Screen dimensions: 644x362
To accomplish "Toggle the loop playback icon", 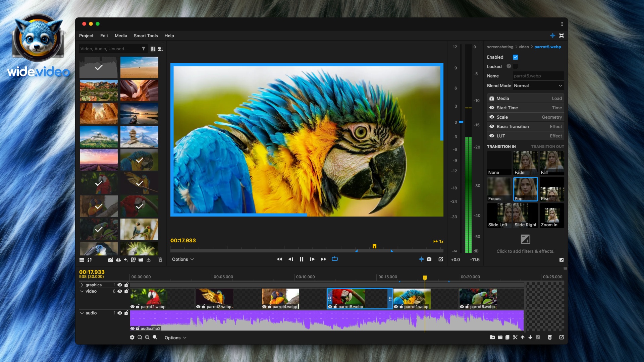I will (x=335, y=259).
